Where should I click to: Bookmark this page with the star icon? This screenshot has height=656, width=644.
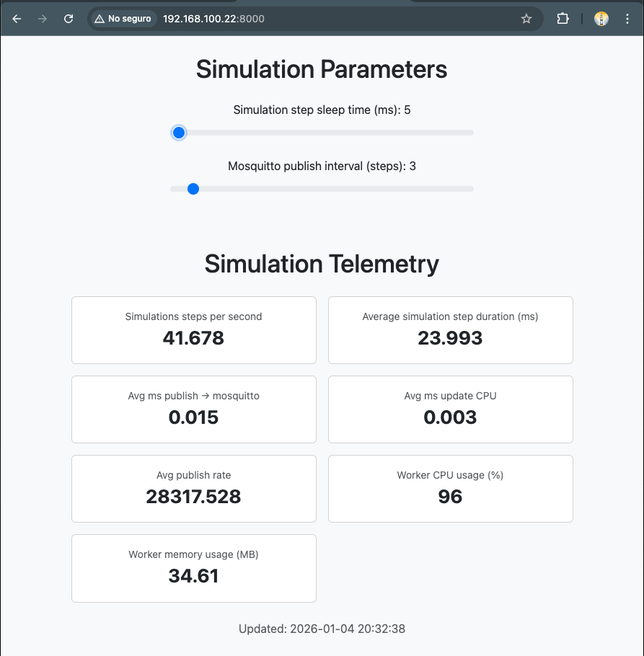[526, 19]
